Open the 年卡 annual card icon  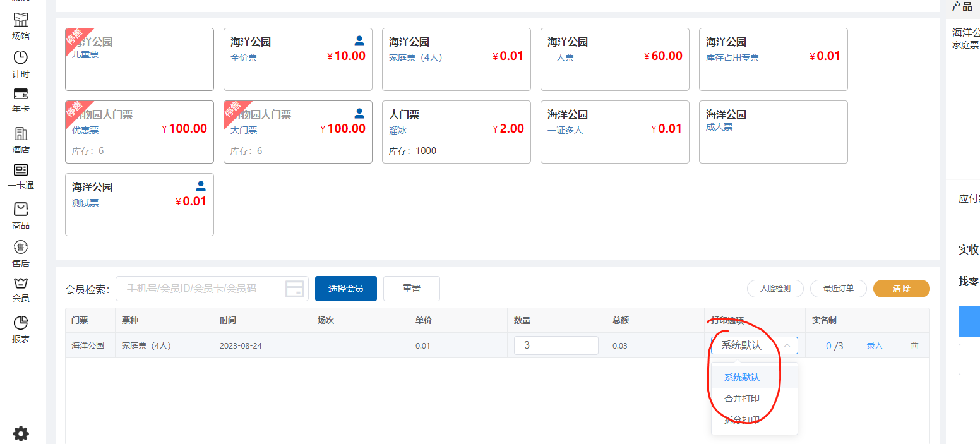click(x=21, y=94)
